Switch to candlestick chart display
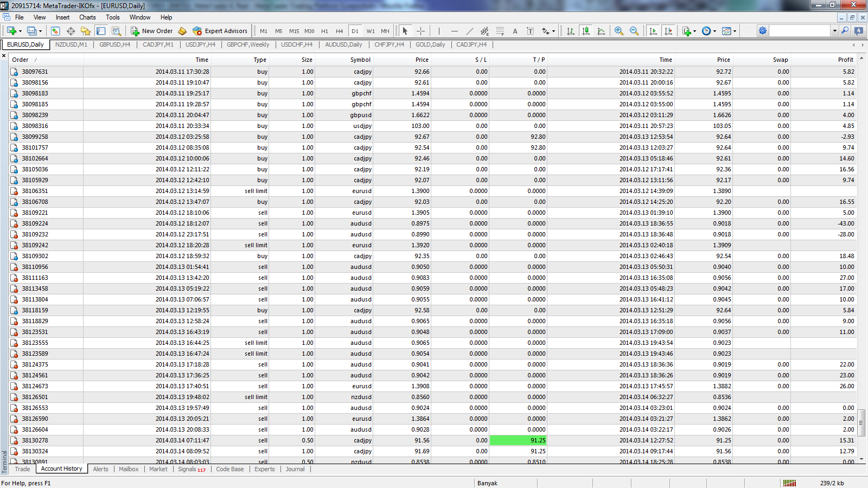The width and height of the screenshot is (868, 488). 586,31
